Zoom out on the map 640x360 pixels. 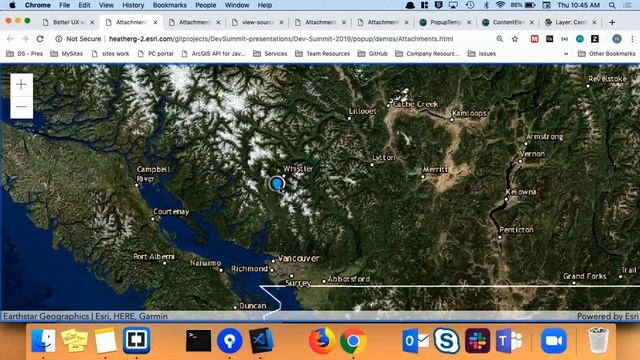[21, 107]
